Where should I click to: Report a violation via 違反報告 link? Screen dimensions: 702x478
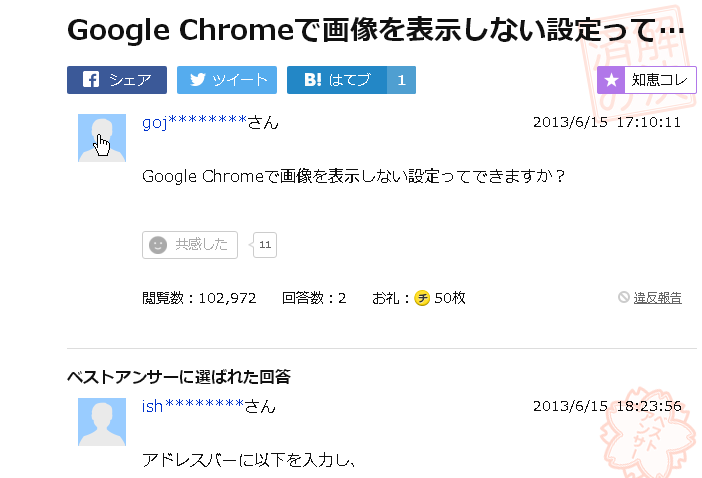tap(657, 298)
